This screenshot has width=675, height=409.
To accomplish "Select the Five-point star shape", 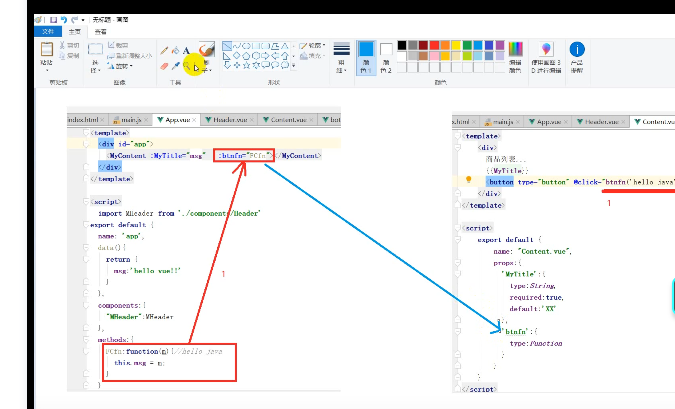I will click(x=246, y=65).
